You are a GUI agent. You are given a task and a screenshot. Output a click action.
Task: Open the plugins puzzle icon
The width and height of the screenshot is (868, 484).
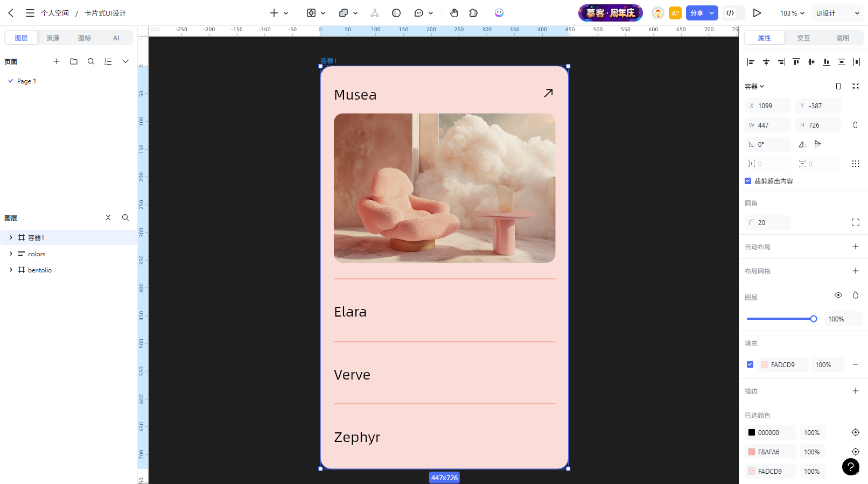point(473,13)
